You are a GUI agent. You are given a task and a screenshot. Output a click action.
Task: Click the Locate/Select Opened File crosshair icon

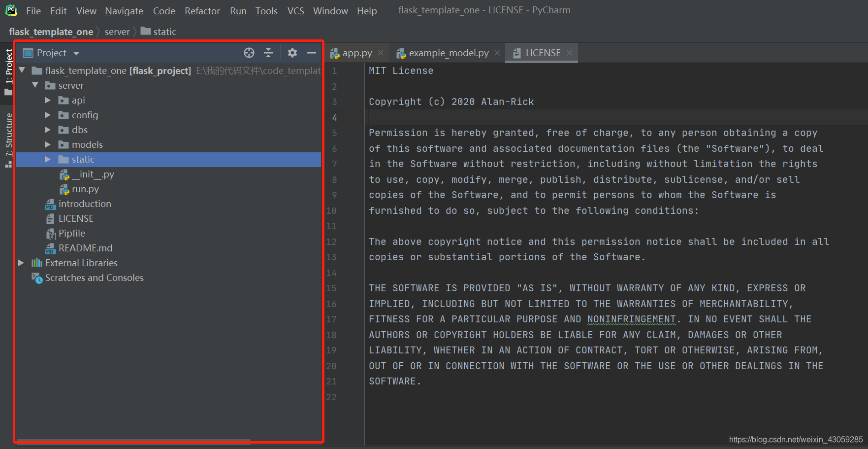coord(249,53)
